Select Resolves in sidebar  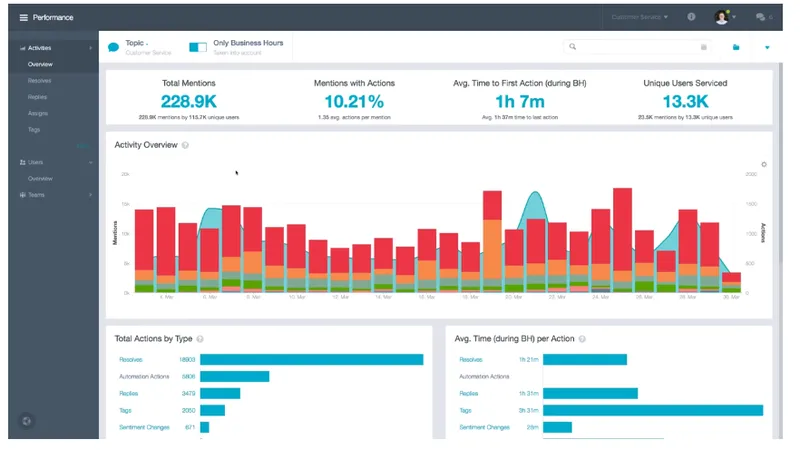39,81
